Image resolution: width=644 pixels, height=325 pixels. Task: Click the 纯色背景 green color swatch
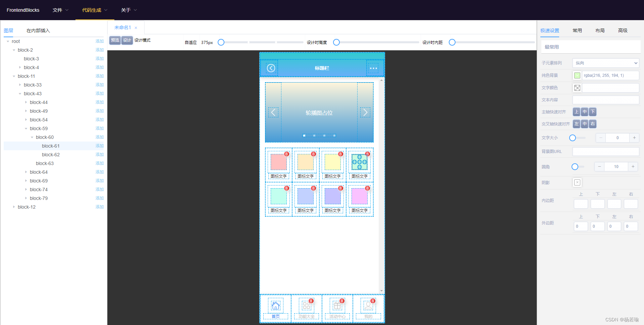[577, 75]
